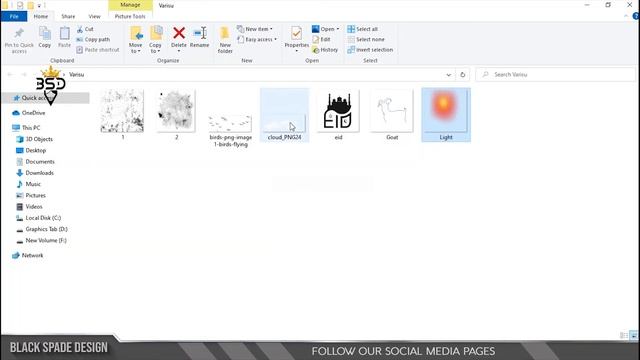The width and height of the screenshot is (640, 360).
Task: Select the cloud_PNG24 file
Action: point(284,115)
